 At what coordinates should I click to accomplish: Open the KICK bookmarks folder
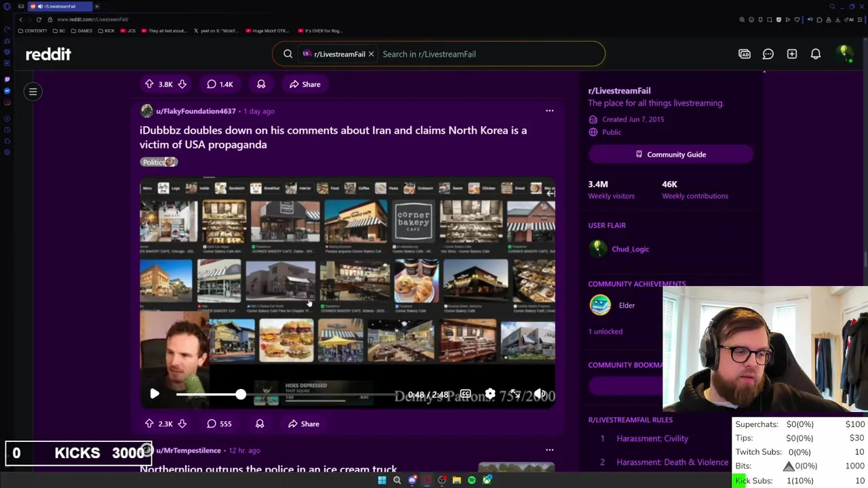pos(106,30)
